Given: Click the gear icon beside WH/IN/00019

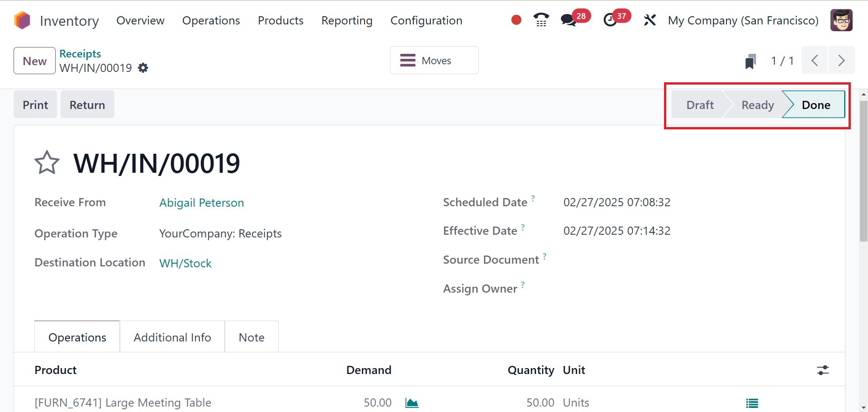Looking at the screenshot, I should (x=143, y=68).
